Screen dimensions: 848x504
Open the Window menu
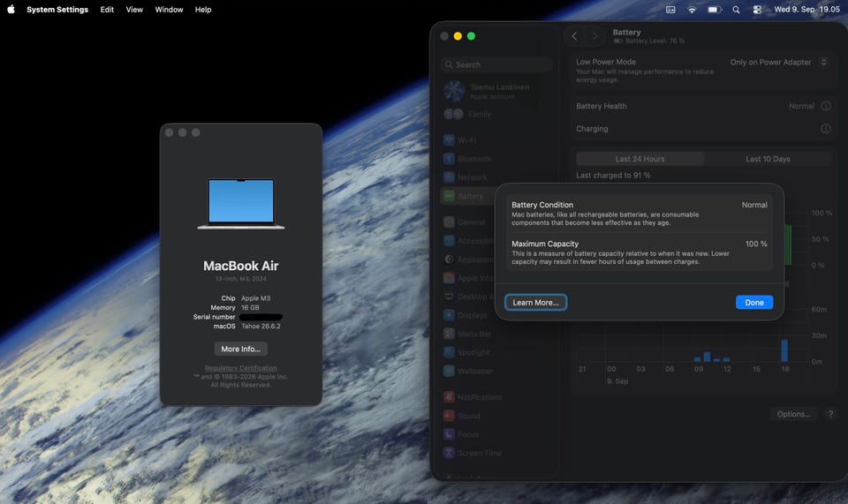[x=169, y=9]
